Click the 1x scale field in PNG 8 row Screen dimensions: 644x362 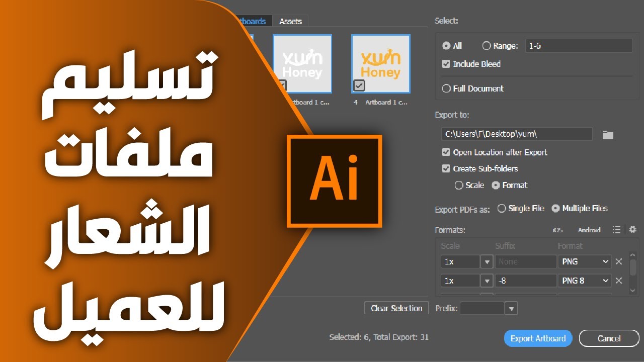460,281
